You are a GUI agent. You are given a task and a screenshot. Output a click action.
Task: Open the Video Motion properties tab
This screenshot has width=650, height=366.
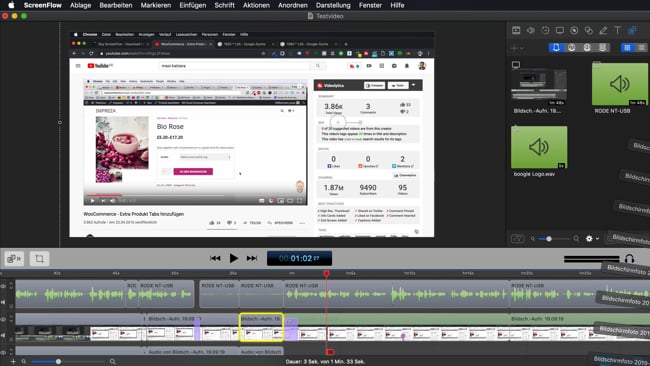[545, 30]
